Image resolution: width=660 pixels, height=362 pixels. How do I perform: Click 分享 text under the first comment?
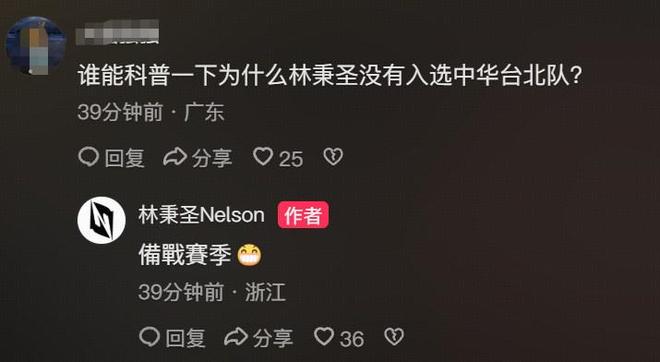tap(212, 158)
